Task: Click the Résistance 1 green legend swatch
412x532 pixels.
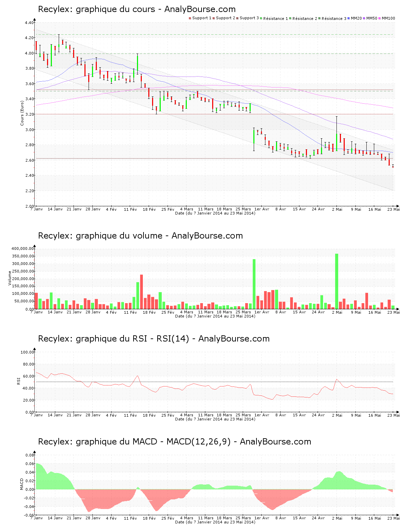Action: (261, 18)
